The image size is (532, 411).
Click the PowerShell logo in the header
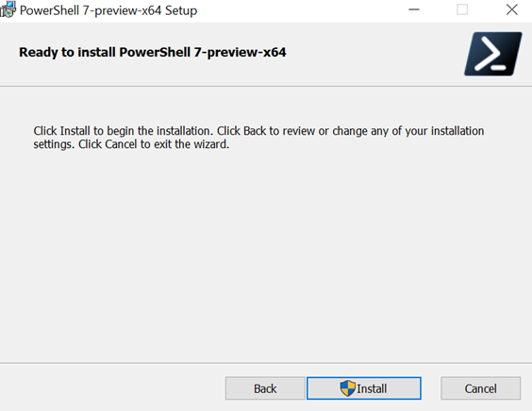[493, 54]
